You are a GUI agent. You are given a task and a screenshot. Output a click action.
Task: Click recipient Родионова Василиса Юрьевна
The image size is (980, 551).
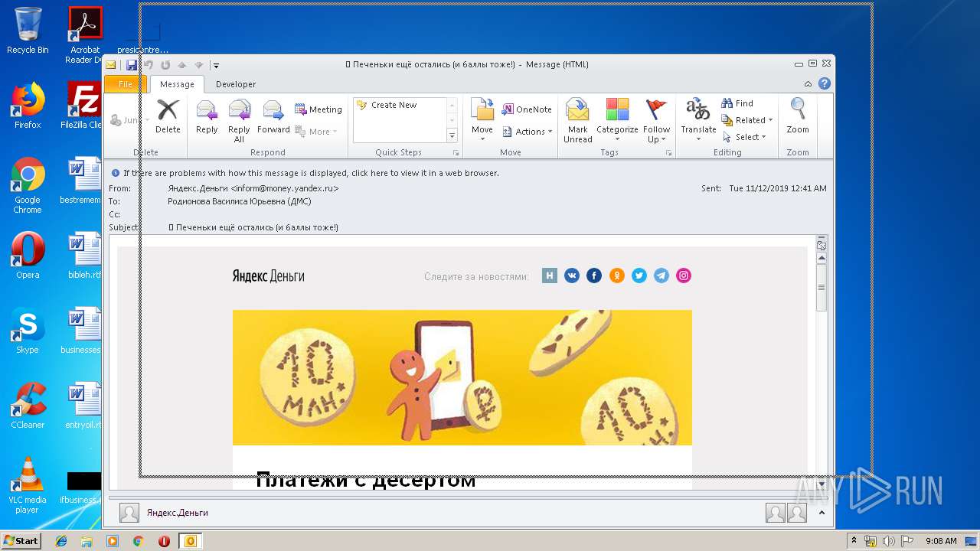[x=240, y=201]
